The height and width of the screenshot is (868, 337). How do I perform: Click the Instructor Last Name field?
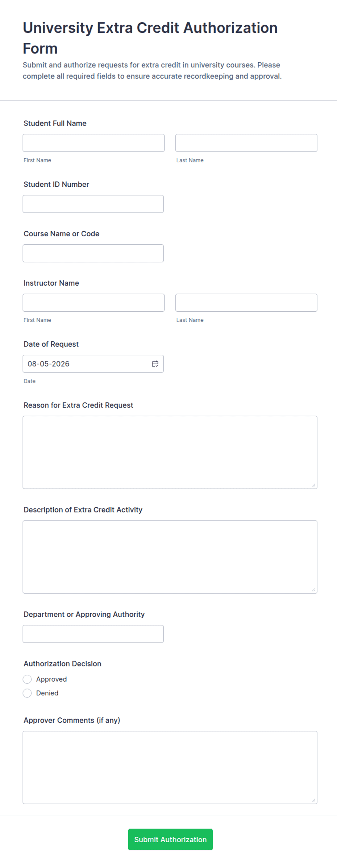point(246,303)
